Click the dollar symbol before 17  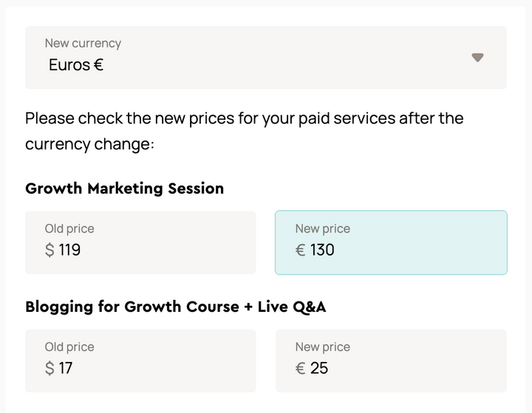(50, 369)
